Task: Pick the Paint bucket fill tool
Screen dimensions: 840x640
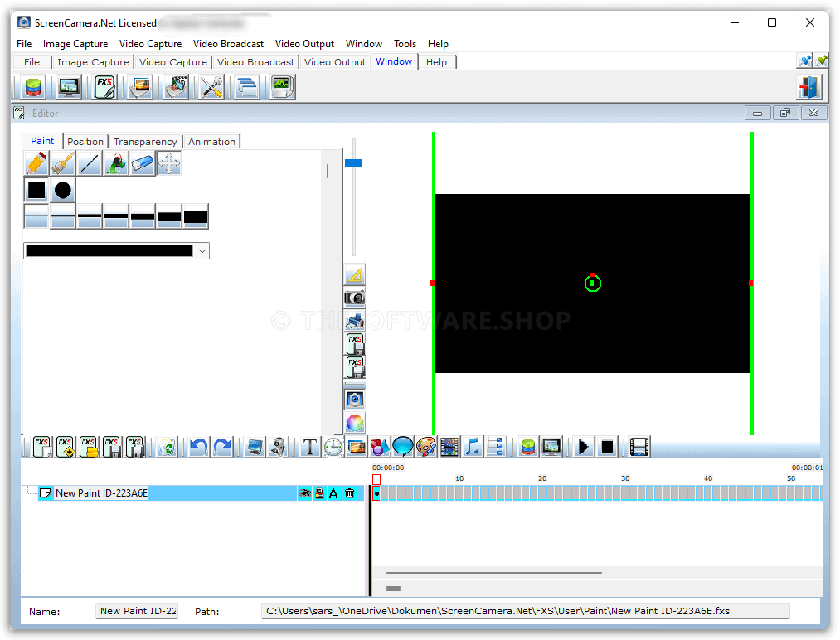Action: click(115, 163)
